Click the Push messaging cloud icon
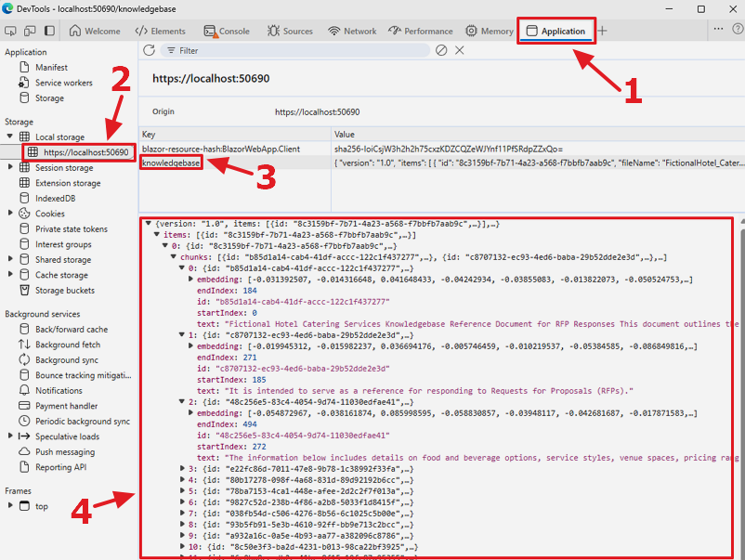The height and width of the screenshot is (560, 745). 24,451
